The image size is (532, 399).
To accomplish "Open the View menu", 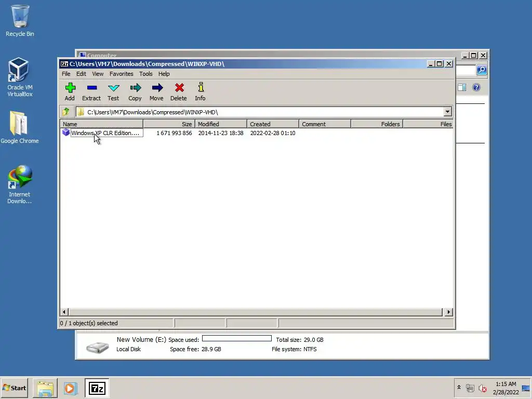I will [98, 74].
